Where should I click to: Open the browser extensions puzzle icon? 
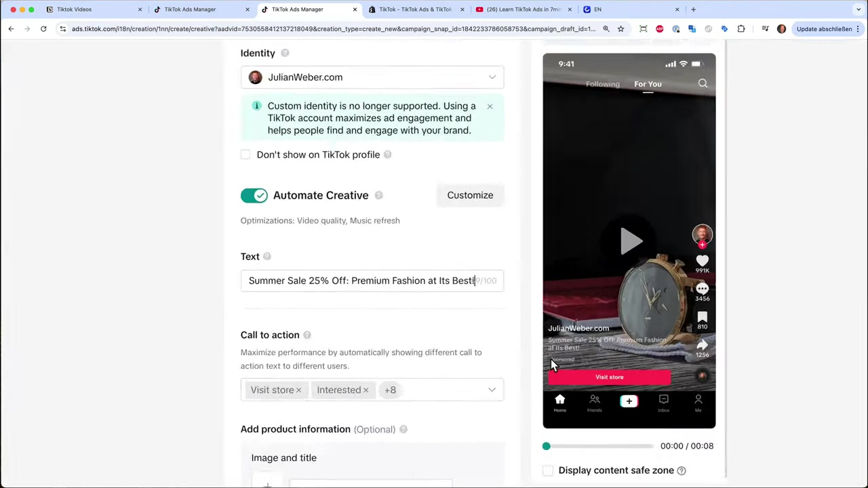click(x=741, y=29)
